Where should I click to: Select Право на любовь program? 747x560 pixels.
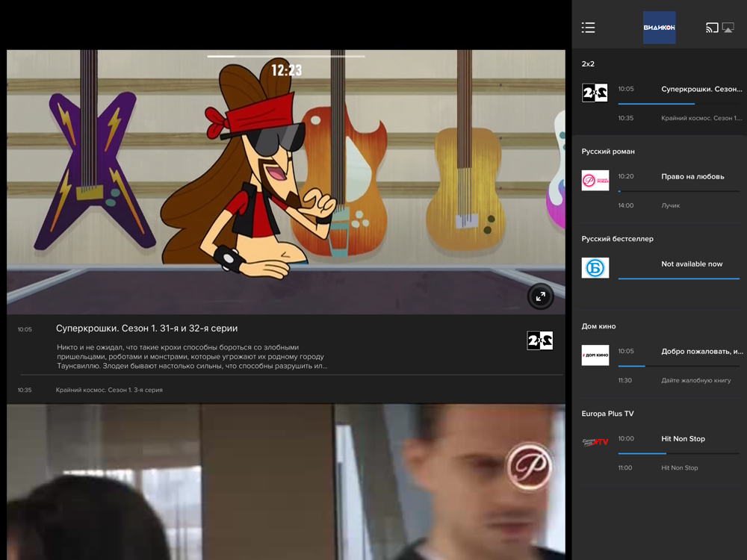(692, 177)
